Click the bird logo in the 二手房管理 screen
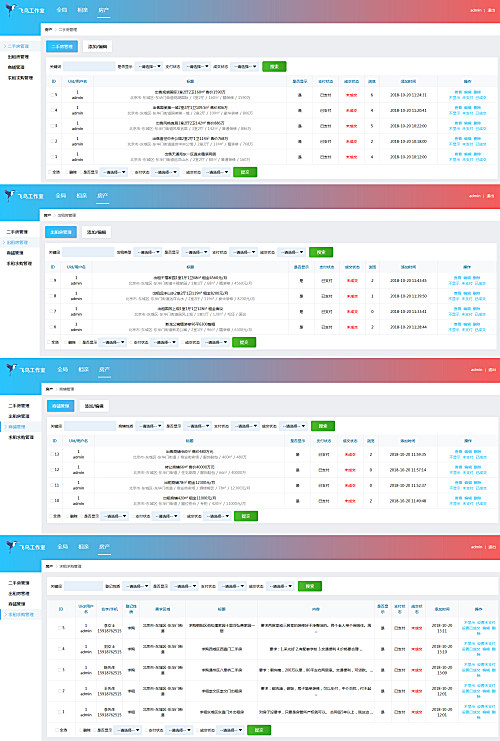The width and height of the screenshot is (500, 741). click(11, 9)
